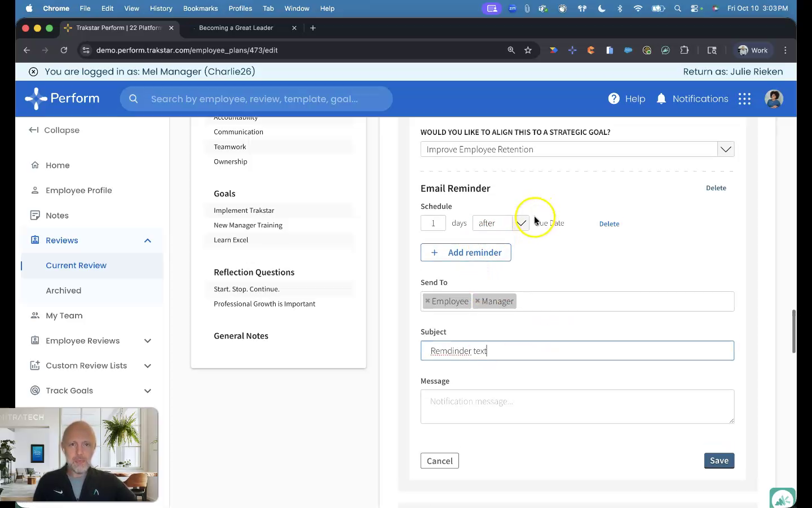The height and width of the screenshot is (508, 812).
Task: Delete the Email Reminder section
Action: click(716, 188)
